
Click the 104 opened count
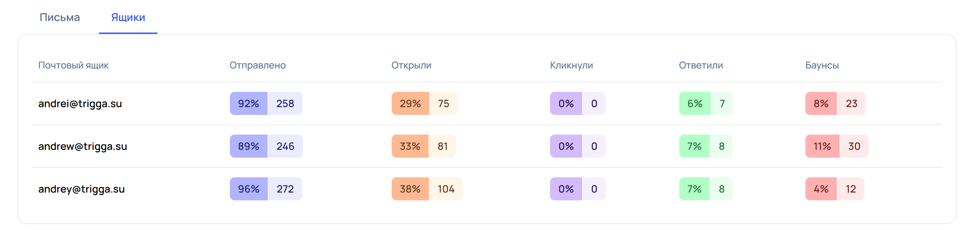coord(446,189)
